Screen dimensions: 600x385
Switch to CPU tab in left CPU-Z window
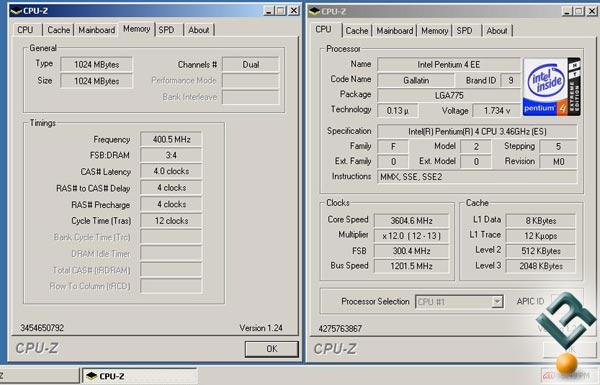pos(25,30)
